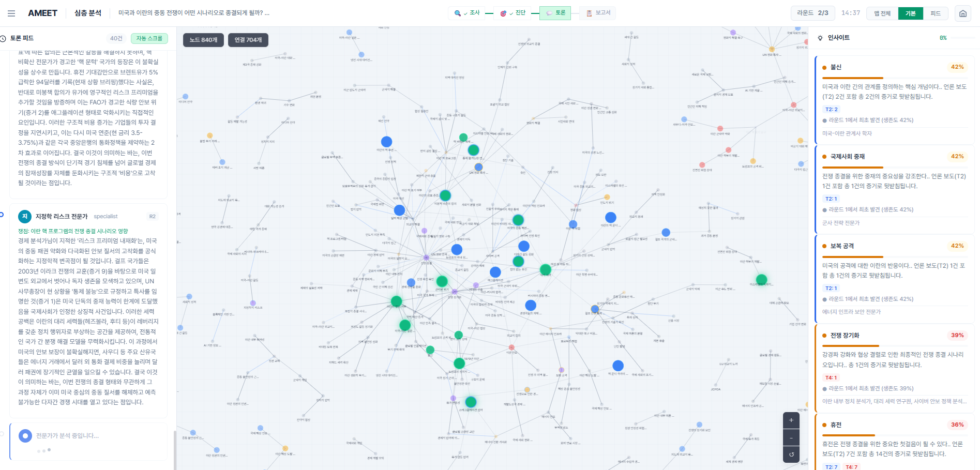Switch layout to 맵 전체 view
The width and height of the screenshot is (980, 470).
(882, 13)
